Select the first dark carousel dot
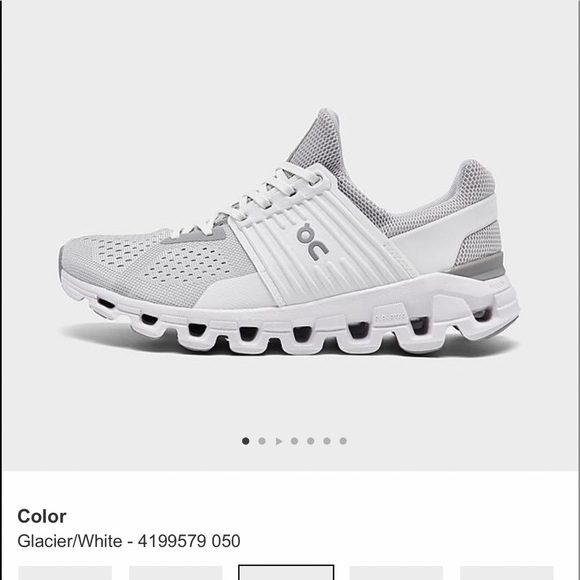 click(245, 441)
